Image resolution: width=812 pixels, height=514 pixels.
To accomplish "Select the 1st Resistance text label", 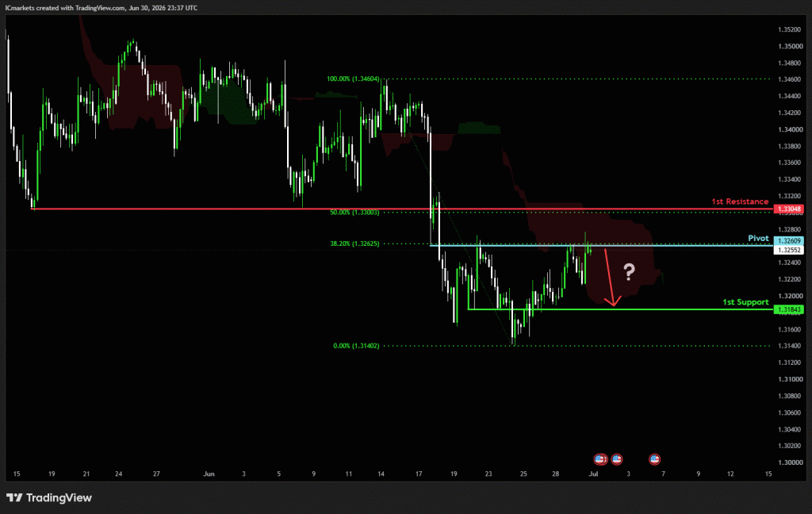I will tap(740, 201).
